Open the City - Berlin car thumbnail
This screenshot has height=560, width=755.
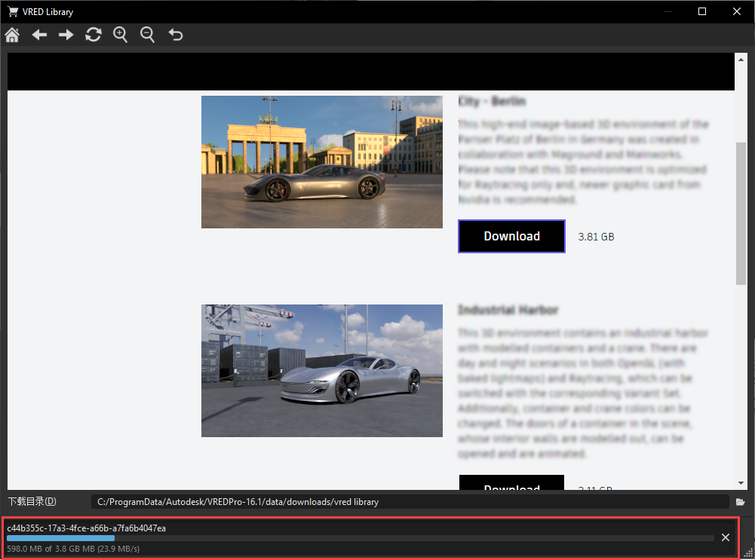click(x=321, y=161)
